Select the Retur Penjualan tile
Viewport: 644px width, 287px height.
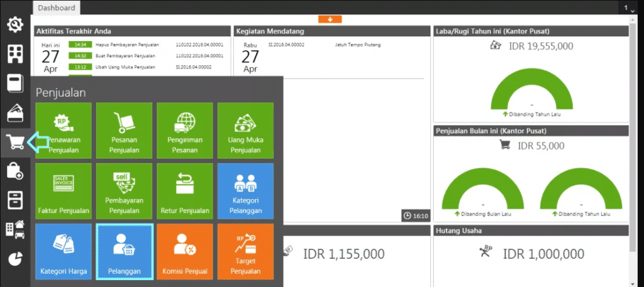pos(185,191)
